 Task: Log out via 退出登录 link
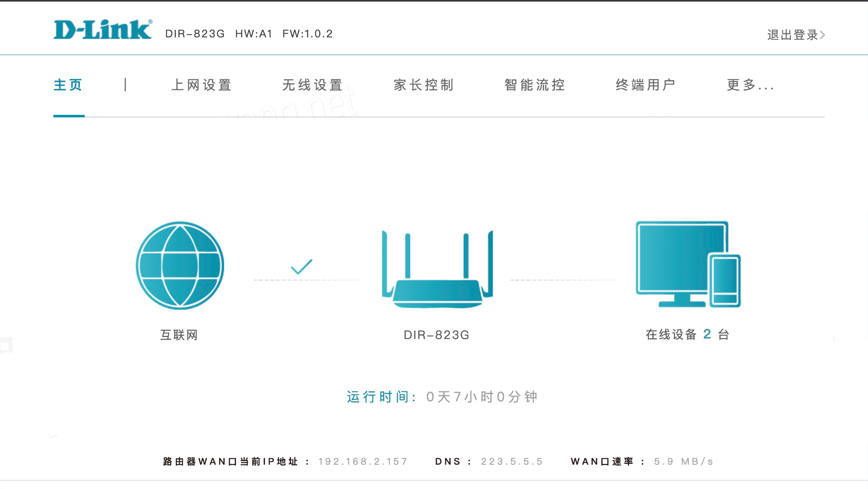(x=793, y=35)
